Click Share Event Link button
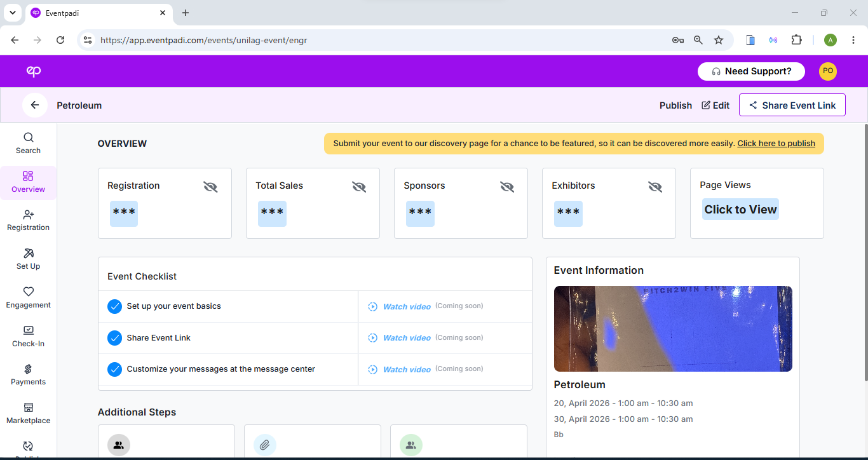Image resolution: width=868 pixels, height=460 pixels. tap(792, 105)
